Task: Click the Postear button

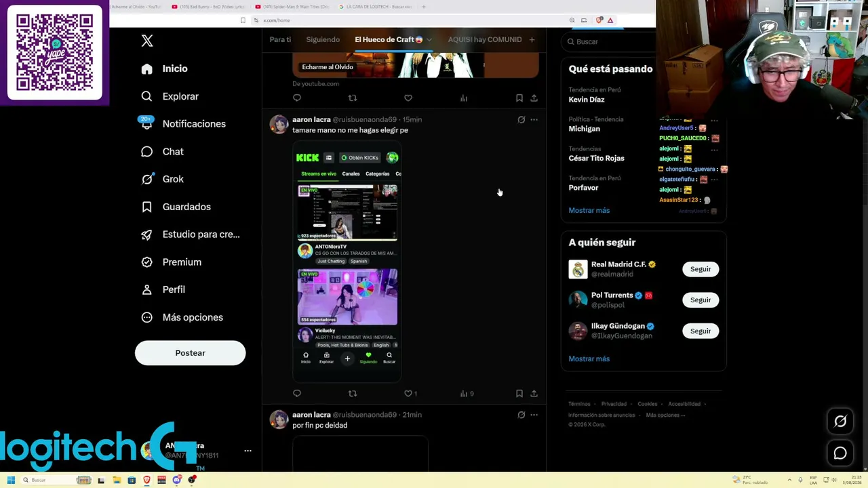Action: pyautogui.click(x=190, y=353)
